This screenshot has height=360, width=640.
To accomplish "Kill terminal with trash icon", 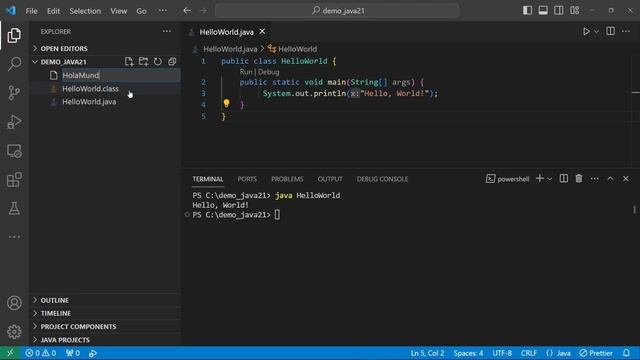I will pos(579,179).
